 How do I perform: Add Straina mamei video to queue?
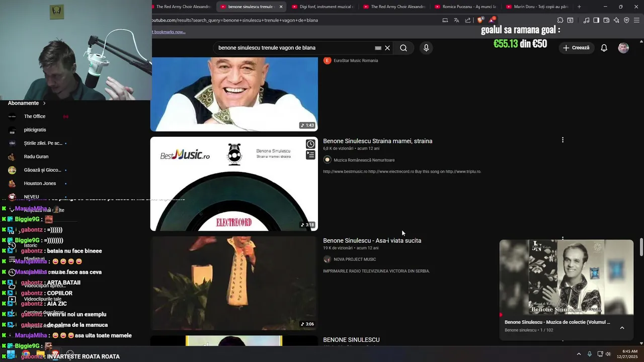pyautogui.click(x=310, y=155)
